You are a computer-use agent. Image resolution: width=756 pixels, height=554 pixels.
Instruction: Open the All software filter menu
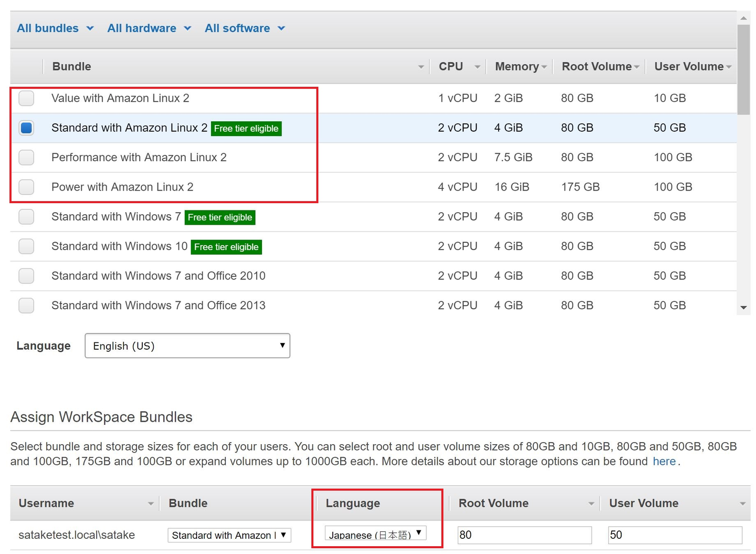point(245,28)
